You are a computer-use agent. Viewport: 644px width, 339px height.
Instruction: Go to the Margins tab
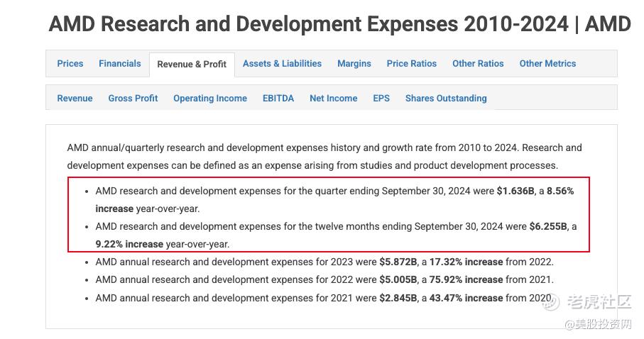click(354, 64)
